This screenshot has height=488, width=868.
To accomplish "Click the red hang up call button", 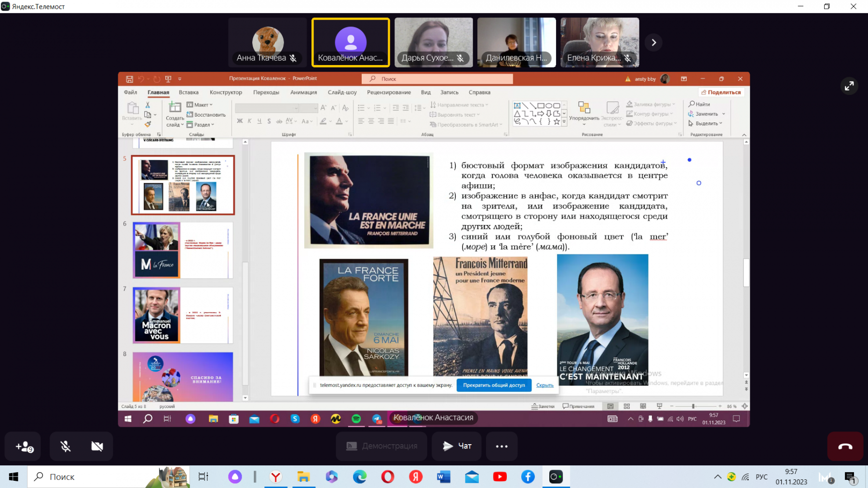I will point(845,447).
